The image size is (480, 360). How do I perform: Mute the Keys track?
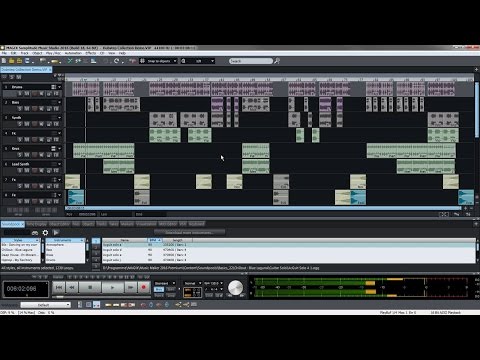click(x=27, y=155)
